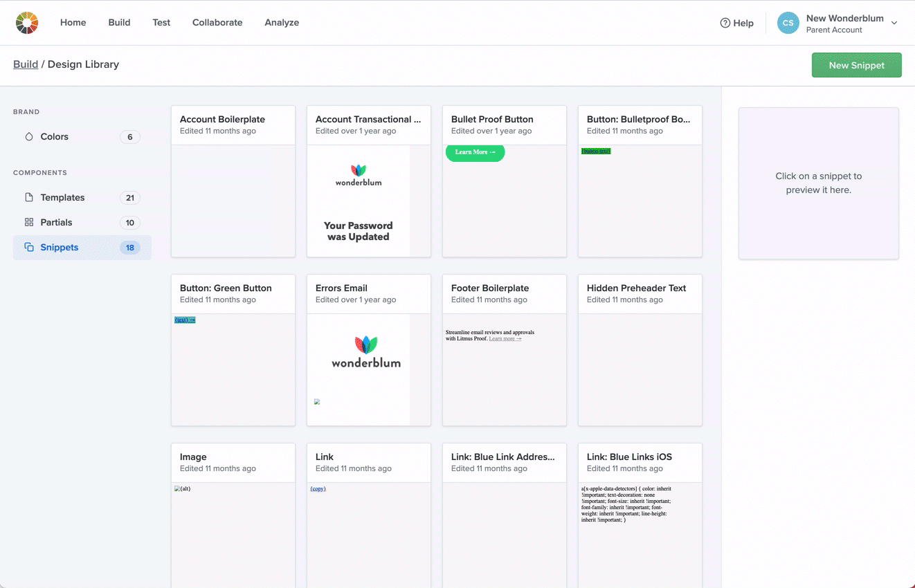Click the Colors droplet icon
This screenshot has width=915, height=588.
tap(29, 137)
